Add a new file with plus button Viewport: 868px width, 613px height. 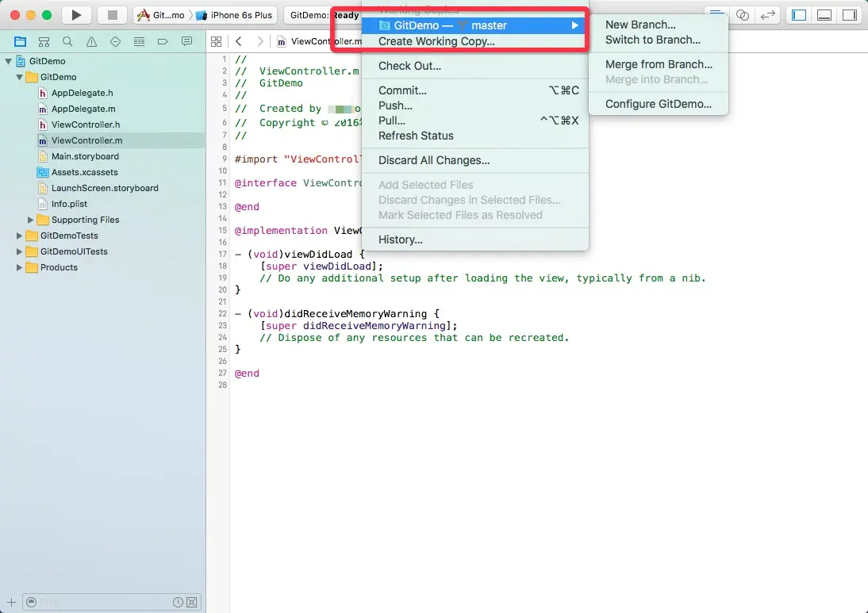click(x=11, y=602)
